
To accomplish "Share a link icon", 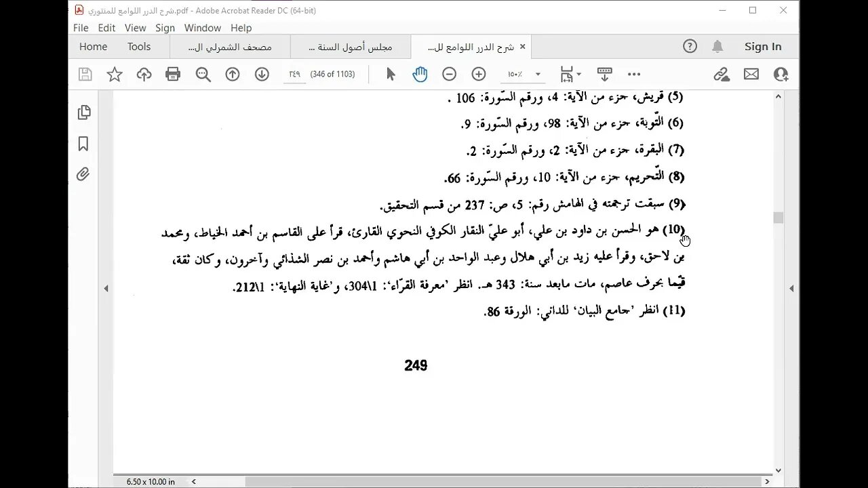I will [722, 75].
